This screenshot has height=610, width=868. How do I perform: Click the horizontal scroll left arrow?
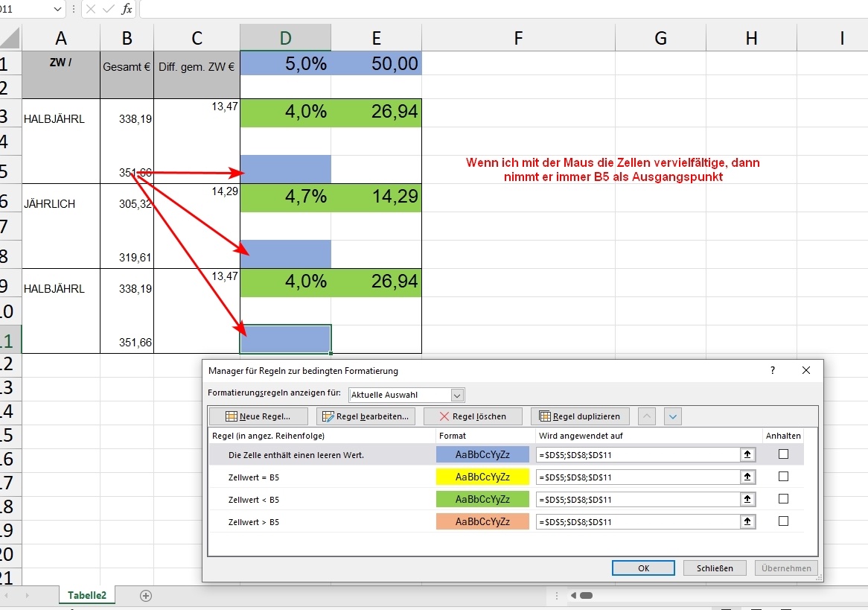click(573, 596)
